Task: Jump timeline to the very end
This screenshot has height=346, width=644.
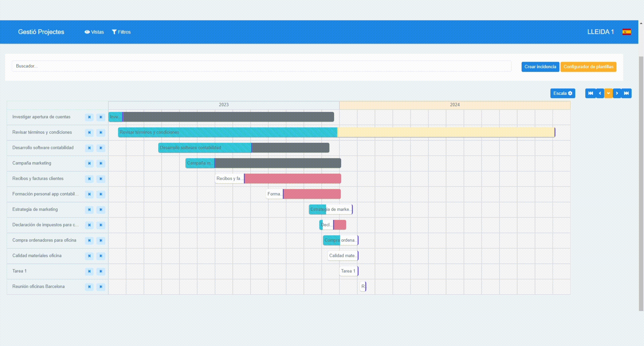Action: [626, 93]
